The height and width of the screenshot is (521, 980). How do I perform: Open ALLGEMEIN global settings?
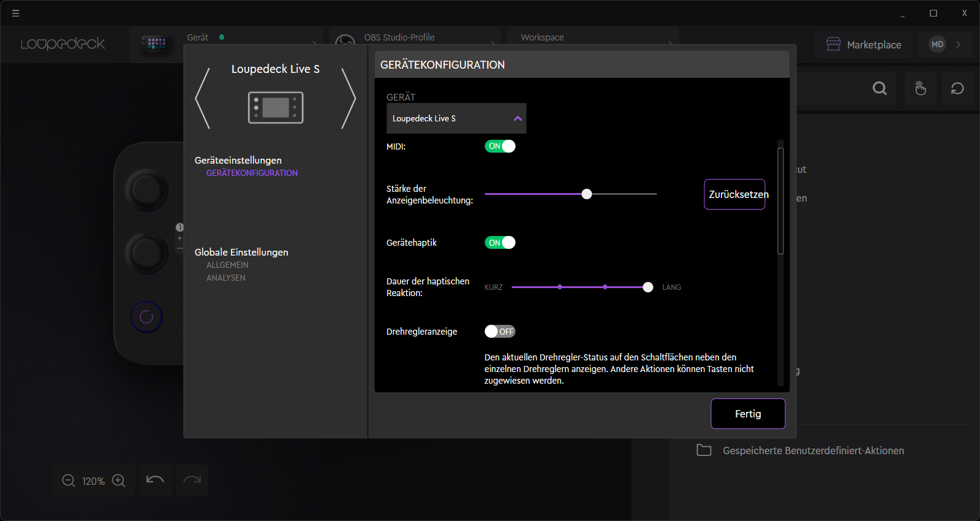click(x=227, y=265)
